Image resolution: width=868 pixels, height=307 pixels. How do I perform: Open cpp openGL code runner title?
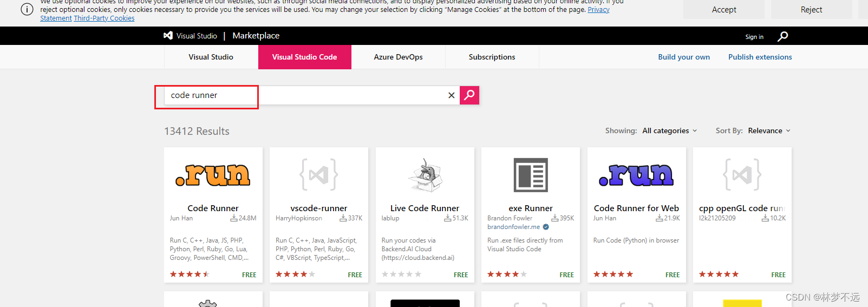point(742,208)
